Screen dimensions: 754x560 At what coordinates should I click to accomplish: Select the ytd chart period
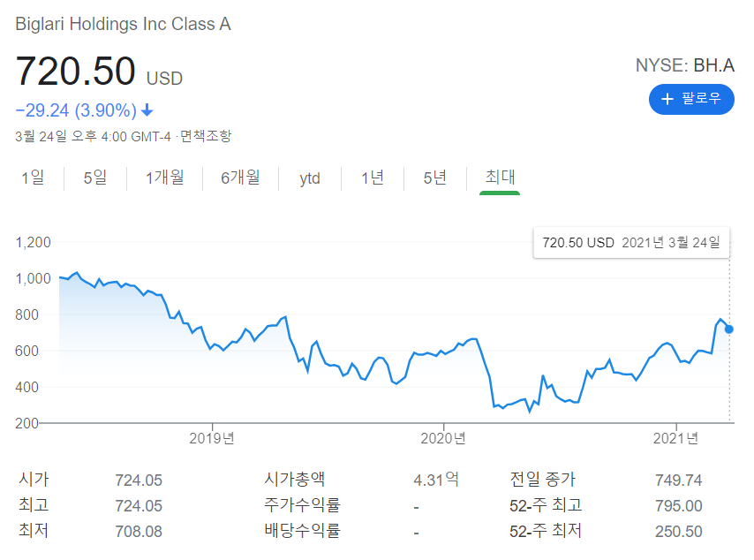click(x=309, y=178)
